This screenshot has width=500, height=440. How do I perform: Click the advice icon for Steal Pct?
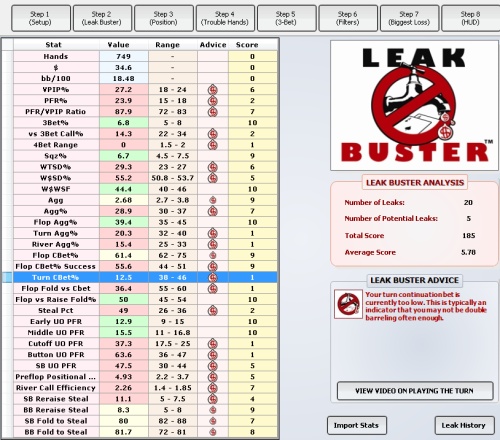coord(213,311)
